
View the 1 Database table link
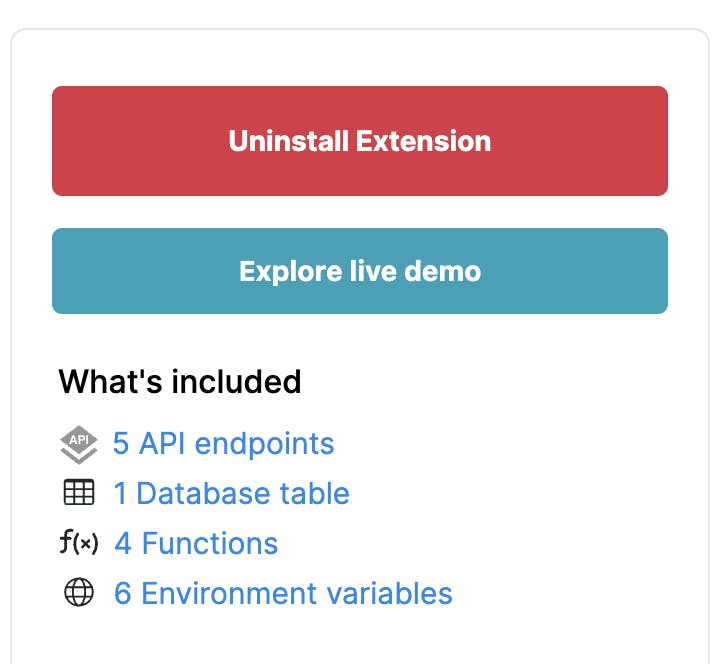[231, 493]
